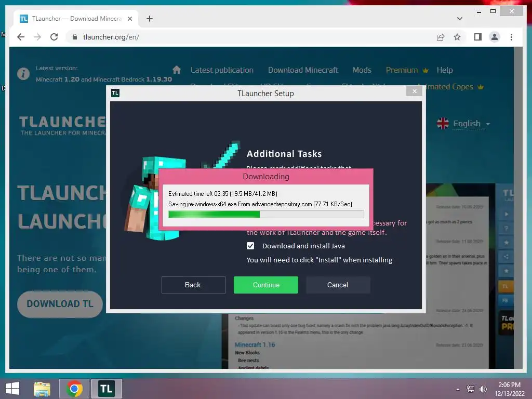
Task: Open the Premium menu item
Action: [x=407, y=70]
